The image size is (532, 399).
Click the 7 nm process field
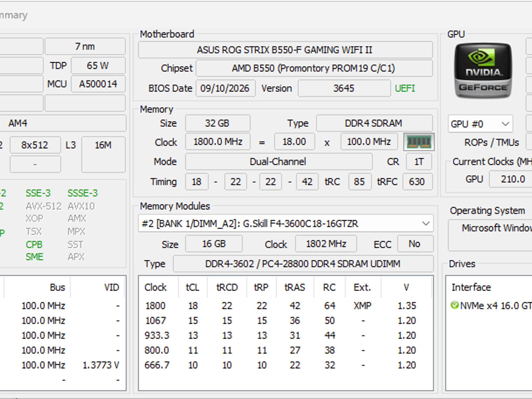[x=85, y=46]
